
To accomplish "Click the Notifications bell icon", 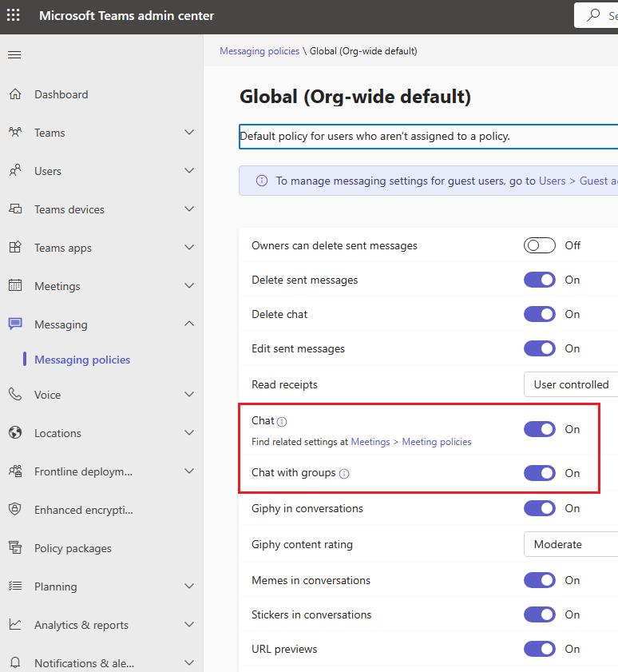I will point(15,662).
